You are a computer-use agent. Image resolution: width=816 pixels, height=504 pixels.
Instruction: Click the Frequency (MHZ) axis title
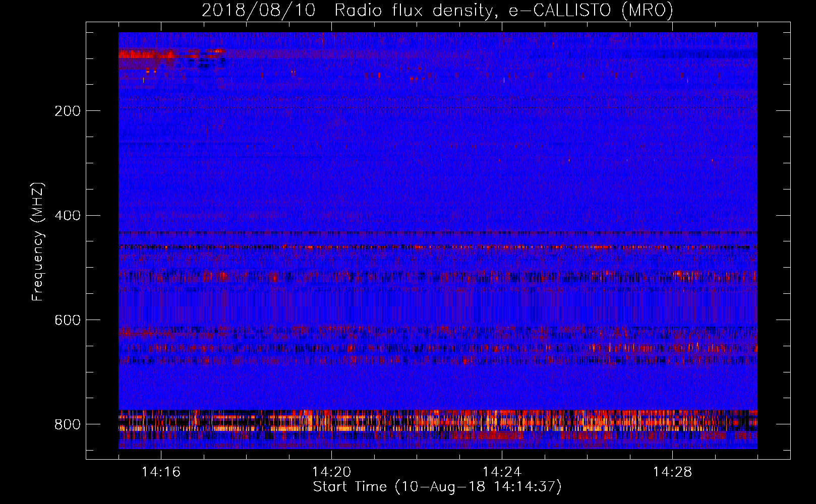tap(38, 241)
